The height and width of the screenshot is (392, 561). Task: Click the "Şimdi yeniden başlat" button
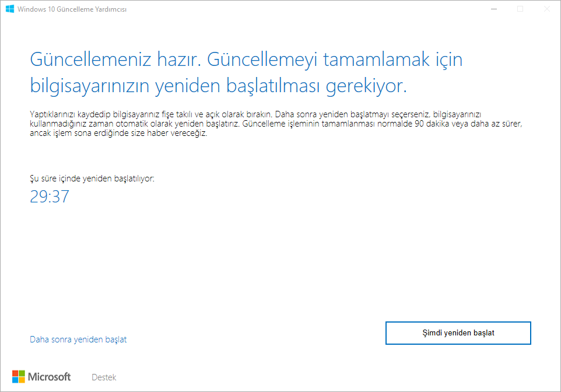pos(458,333)
